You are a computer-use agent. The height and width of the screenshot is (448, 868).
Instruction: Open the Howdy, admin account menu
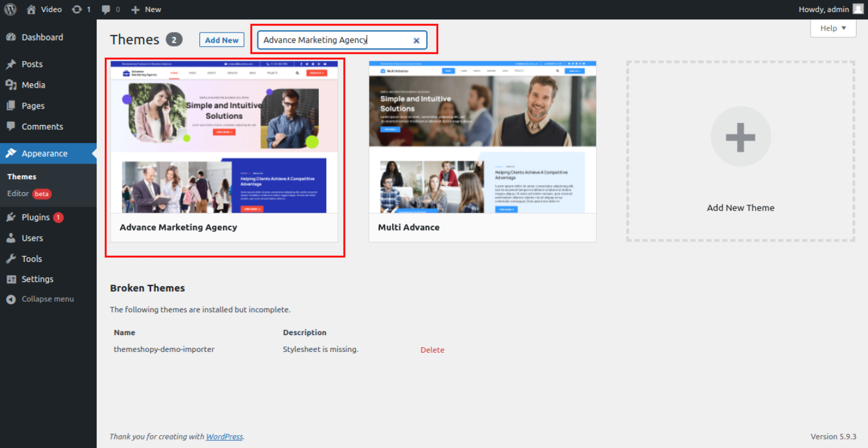(x=823, y=9)
